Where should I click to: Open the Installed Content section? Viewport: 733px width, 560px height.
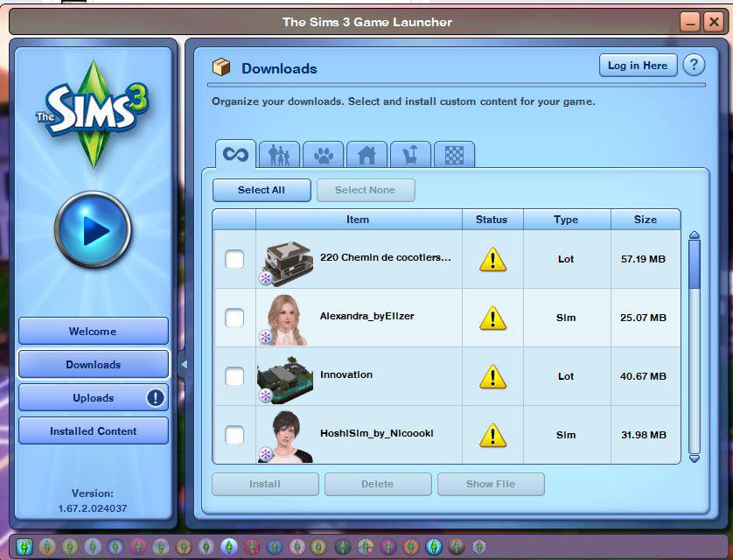(93, 431)
